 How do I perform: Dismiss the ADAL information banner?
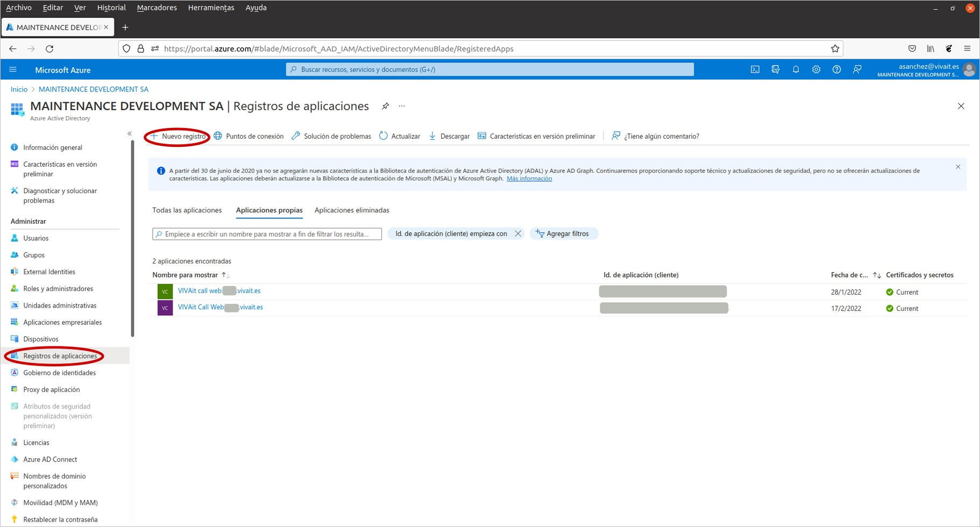958,167
